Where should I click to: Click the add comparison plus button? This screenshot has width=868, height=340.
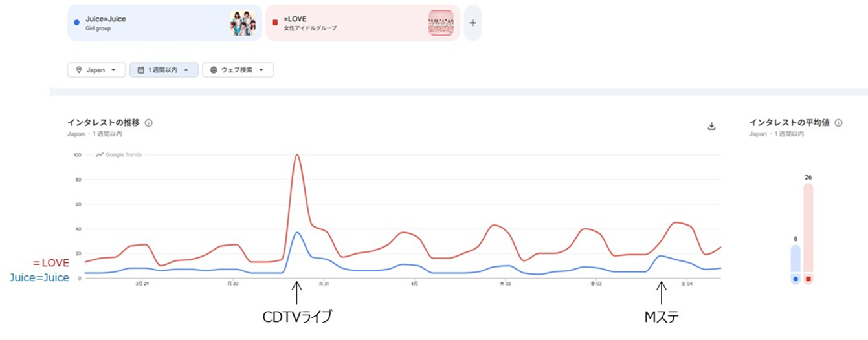coord(473,23)
